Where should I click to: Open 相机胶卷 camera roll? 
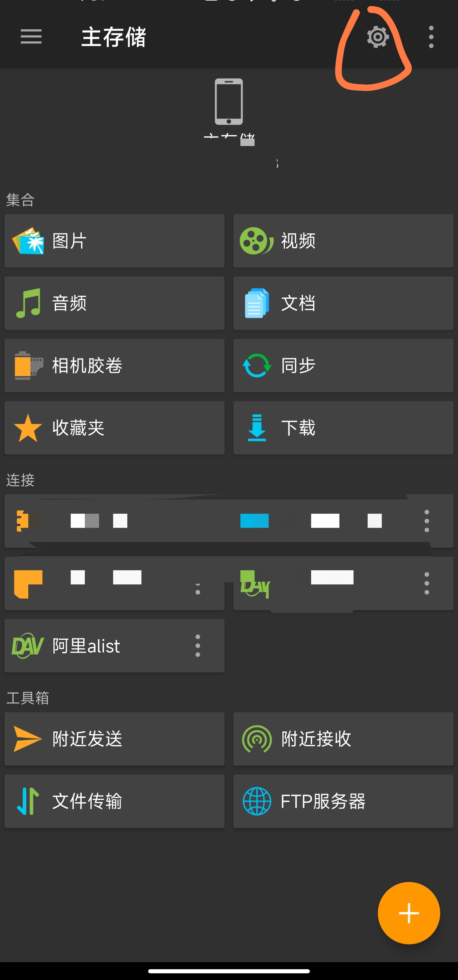click(114, 365)
